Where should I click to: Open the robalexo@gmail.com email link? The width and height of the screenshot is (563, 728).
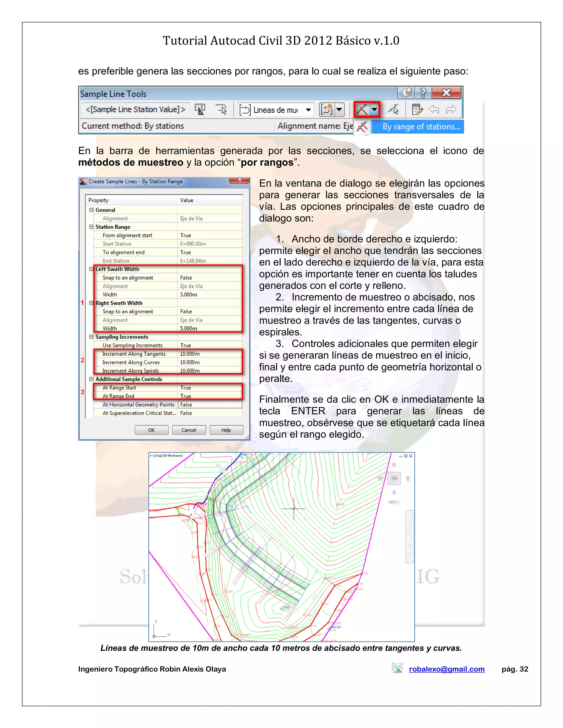[x=447, y=669]
